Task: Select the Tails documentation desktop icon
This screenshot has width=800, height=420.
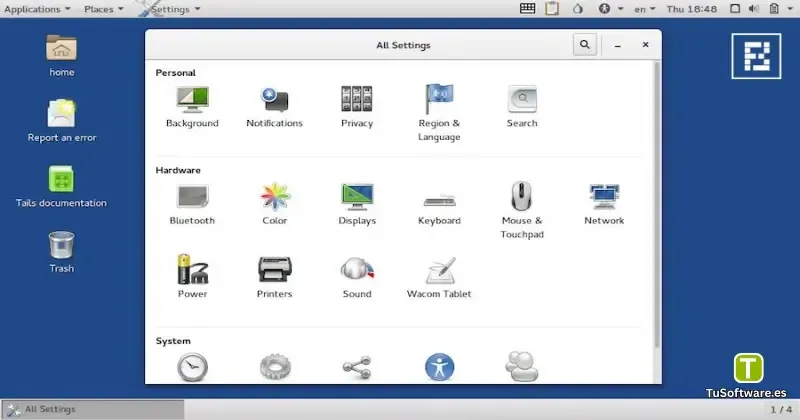Action: 61,186
